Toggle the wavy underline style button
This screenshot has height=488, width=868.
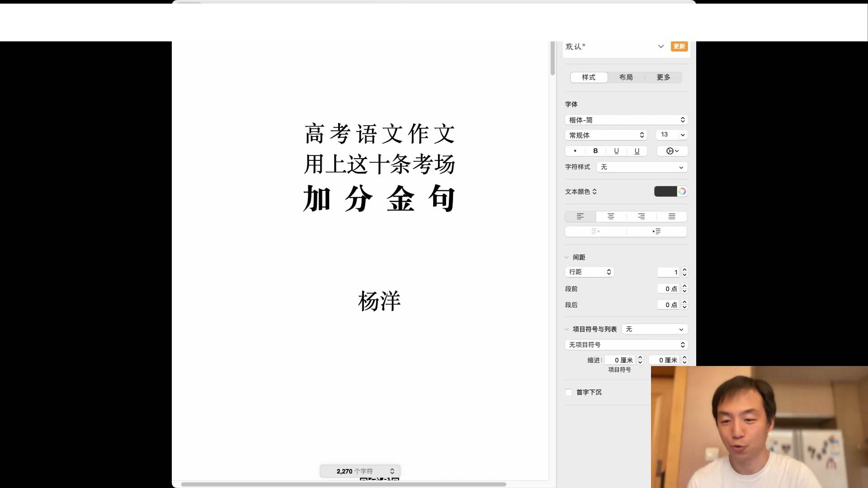[637, 151]
